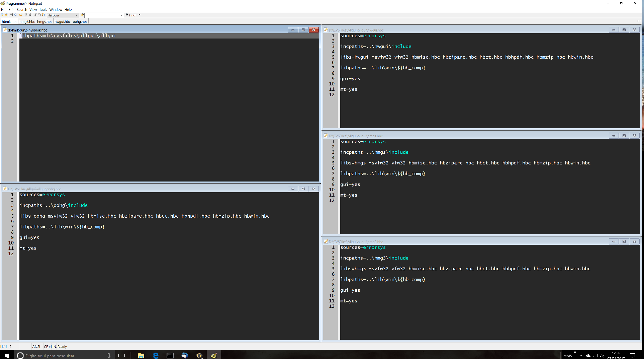Expand the Find button dropdown arrow
The height and width of the screenshot is (359, 644).
pyautogui.click(x=140, y=15)
